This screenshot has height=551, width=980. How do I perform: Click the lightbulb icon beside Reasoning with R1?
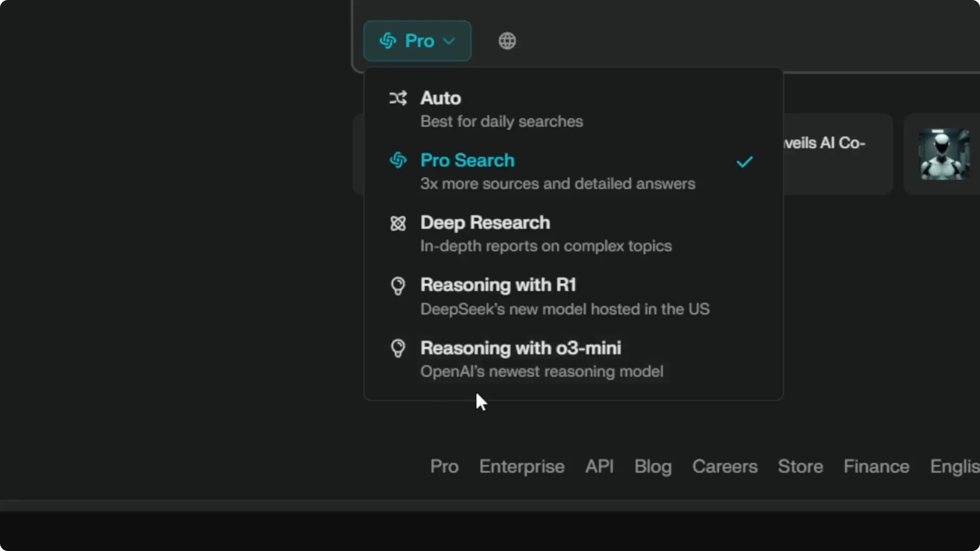tap(399, 286)
